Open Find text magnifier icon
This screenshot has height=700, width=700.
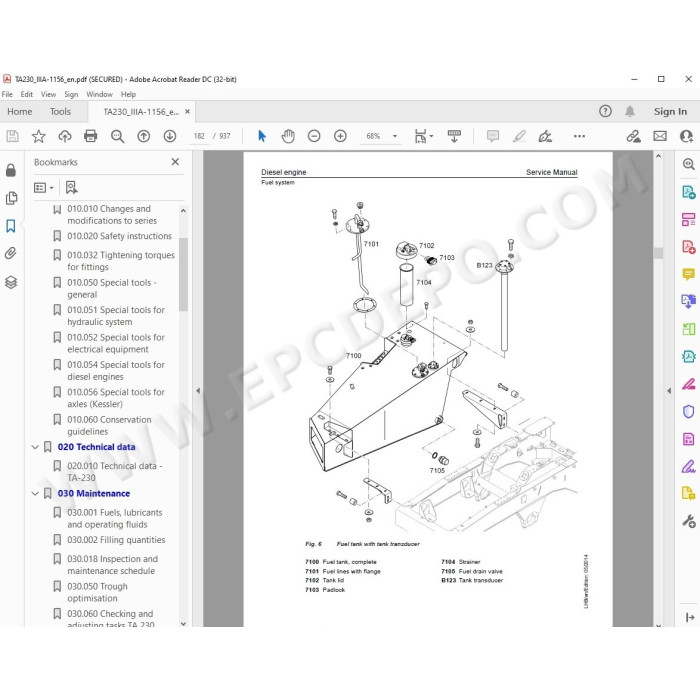point(117,136)
